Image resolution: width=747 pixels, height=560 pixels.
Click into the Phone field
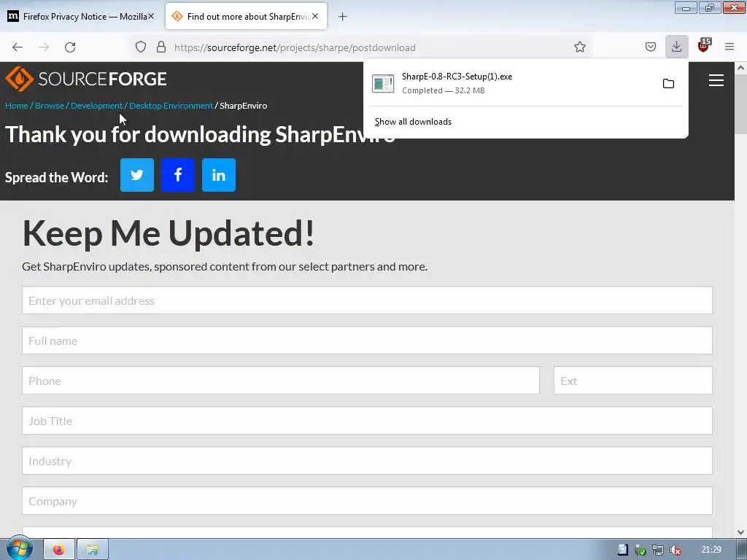281,381
